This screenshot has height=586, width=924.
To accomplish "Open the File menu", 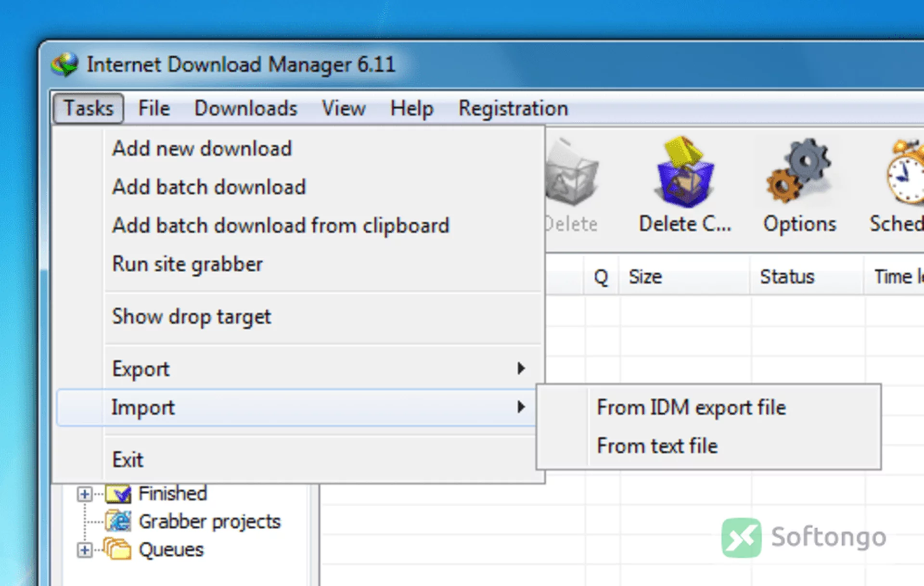I will tap(154, 108).
